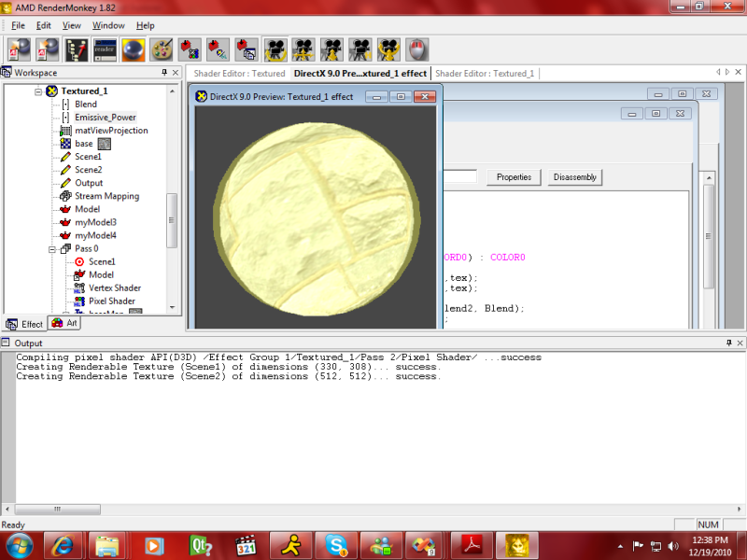The height and width of the screenshot is (560, 747).
Task: Click the tab scroll left arrow
Action: pyautogui.click(x=718, y=72)
